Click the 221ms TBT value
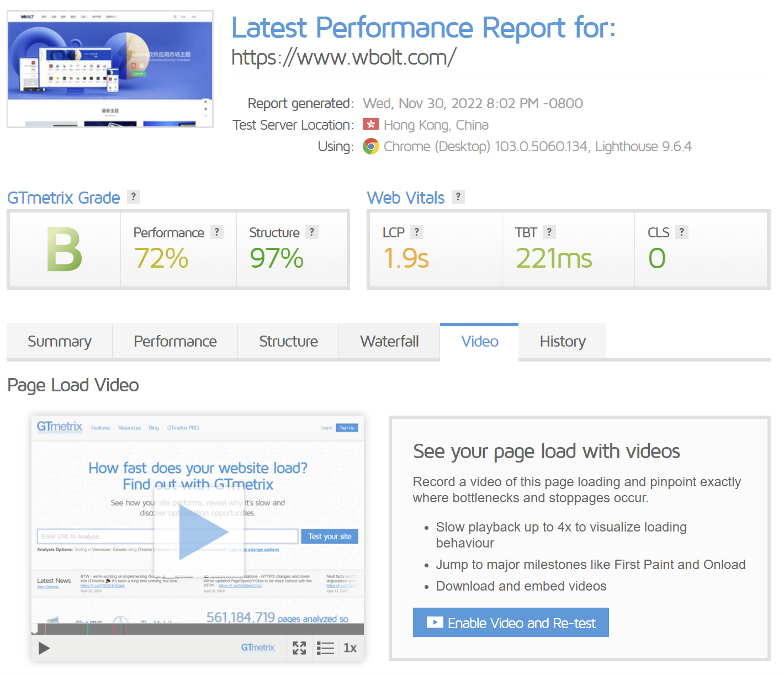Image resolution: width=784 pixels, height=675 pixels. tap(554, 258)
